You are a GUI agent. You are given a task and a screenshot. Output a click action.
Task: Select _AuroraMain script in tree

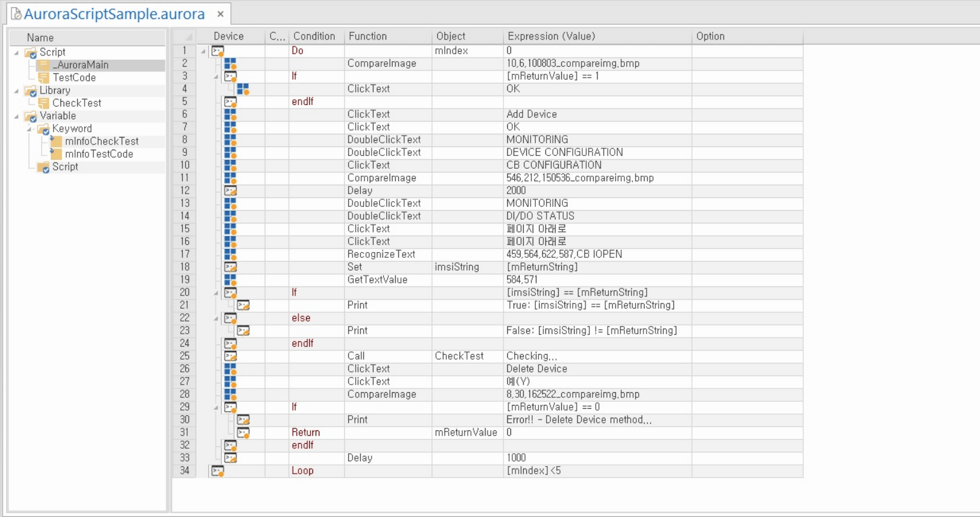[80, 65]
